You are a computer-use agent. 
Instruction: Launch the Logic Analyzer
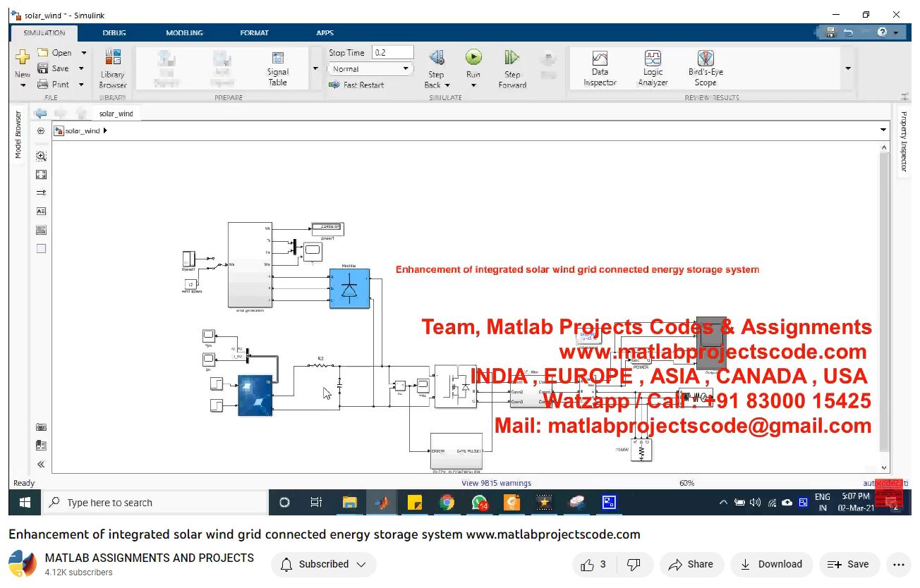653,68
